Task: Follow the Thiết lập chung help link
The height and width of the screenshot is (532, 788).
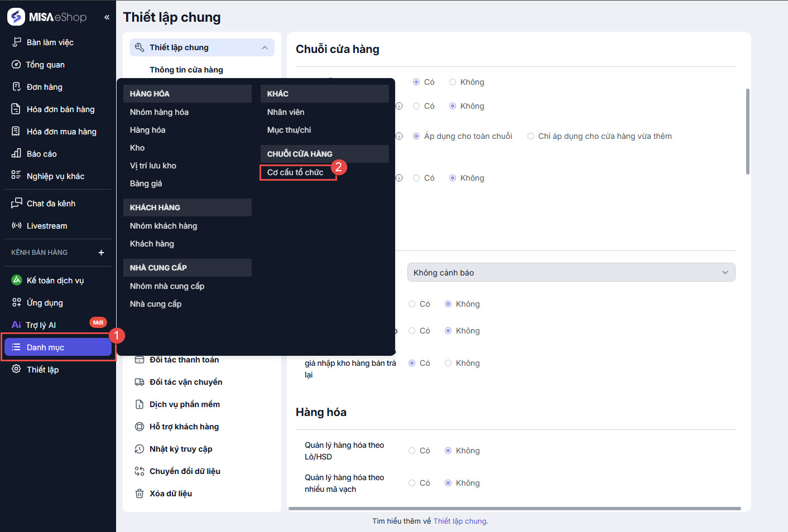Action: 460,521
